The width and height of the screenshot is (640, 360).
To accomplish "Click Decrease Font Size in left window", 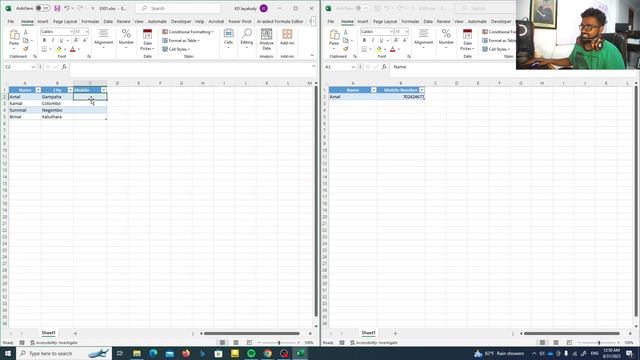I will pos(85,40).
